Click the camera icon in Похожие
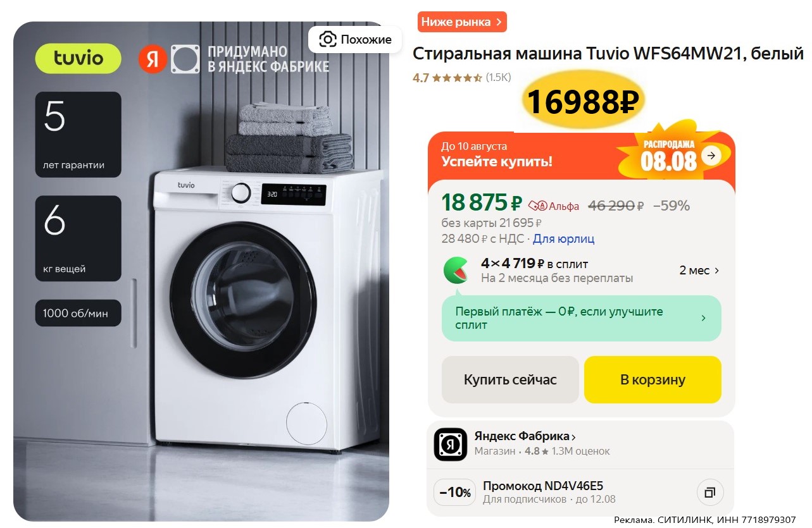This screenshot has height=528, width=812. 327,40
